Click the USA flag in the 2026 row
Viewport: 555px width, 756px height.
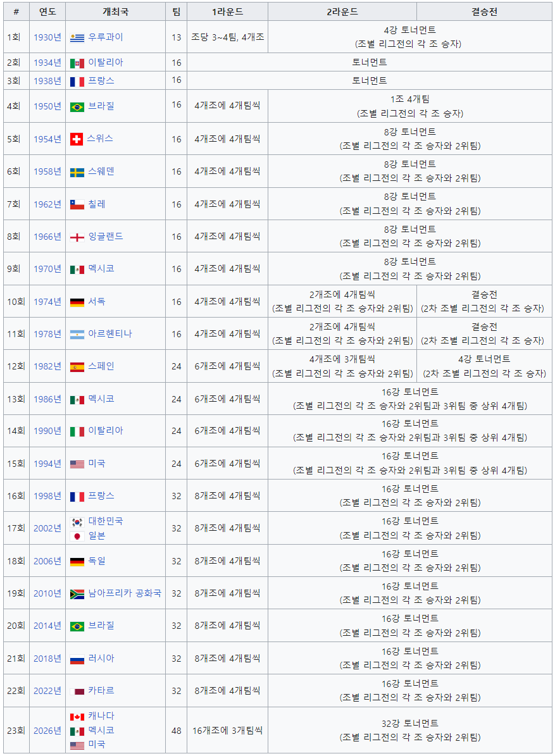coord(77,745)
